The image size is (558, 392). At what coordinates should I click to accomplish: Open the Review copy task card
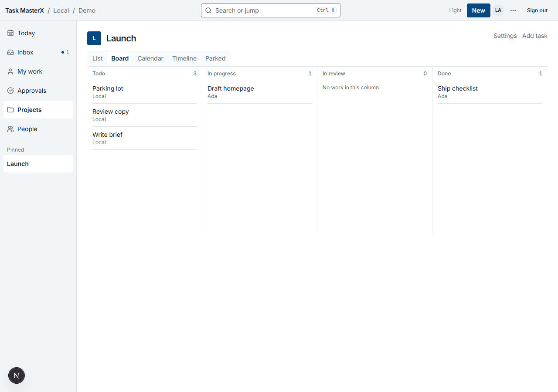pos(144,115)
